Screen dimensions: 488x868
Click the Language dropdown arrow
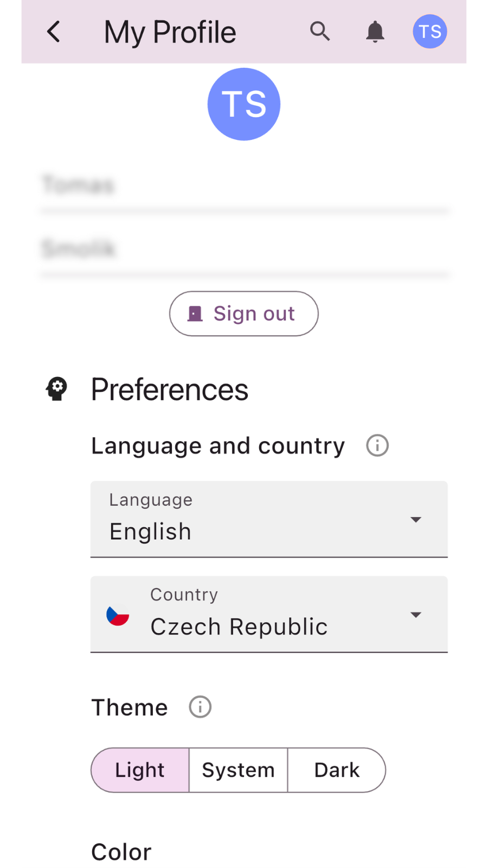(x=416, y=520)
